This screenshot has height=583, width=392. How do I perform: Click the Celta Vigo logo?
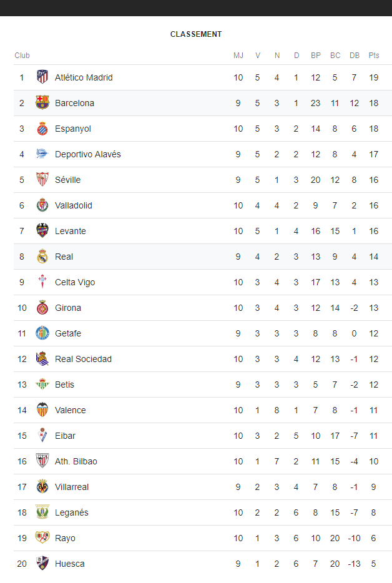(x=42, y=282)
